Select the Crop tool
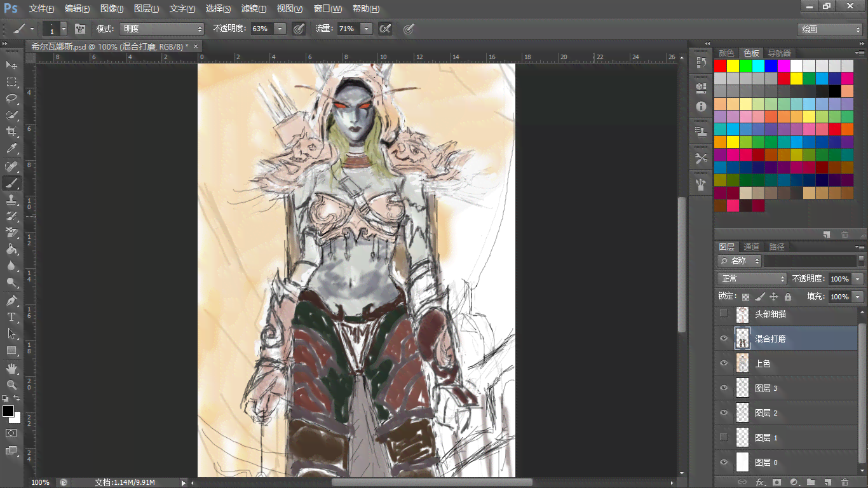Screen dimensions: 868x488 [x=11, y=132]
